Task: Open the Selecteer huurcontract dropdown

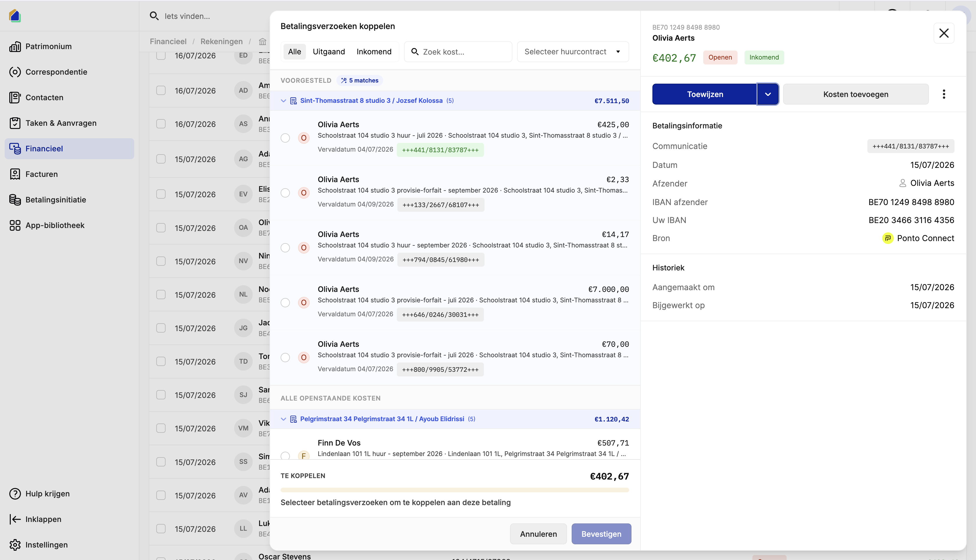Action: 573,51
